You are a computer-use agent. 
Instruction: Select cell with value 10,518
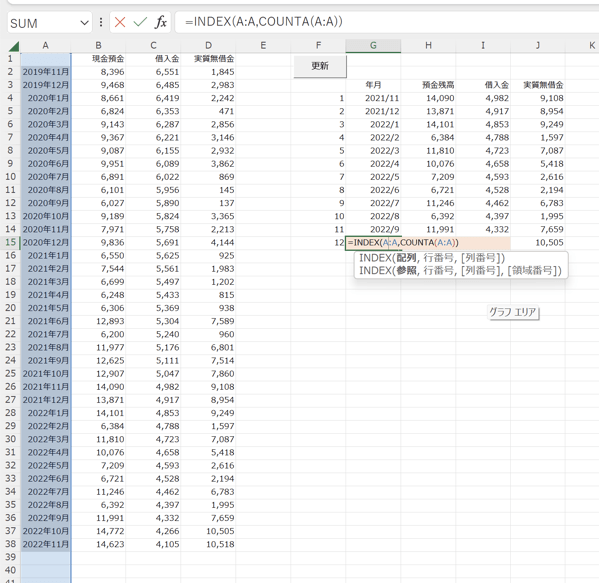(x=208, y=544)
